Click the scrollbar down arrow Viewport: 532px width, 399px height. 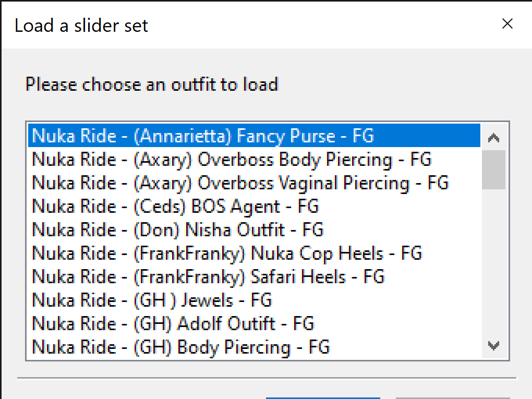[493, 346]
